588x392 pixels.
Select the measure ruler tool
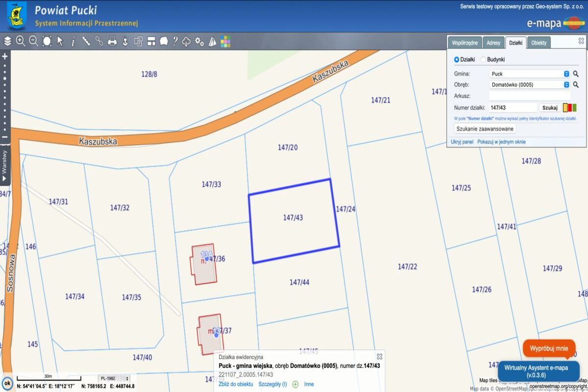pos(86,41)
